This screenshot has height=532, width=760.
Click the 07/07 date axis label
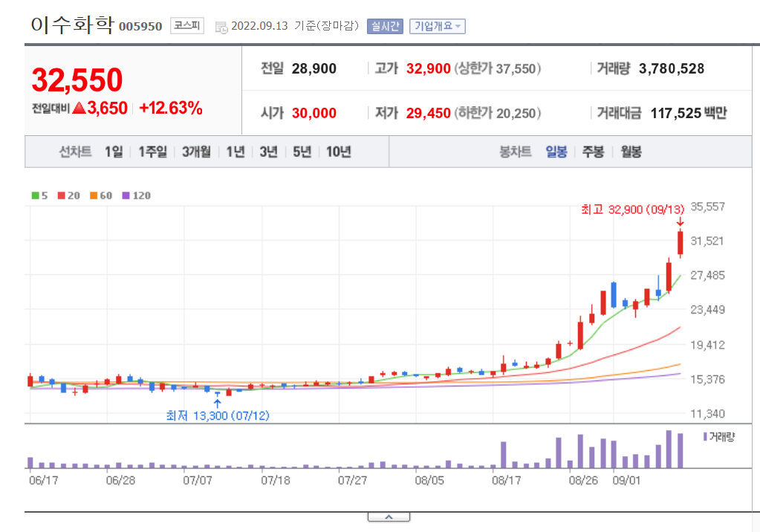[198, 480]
